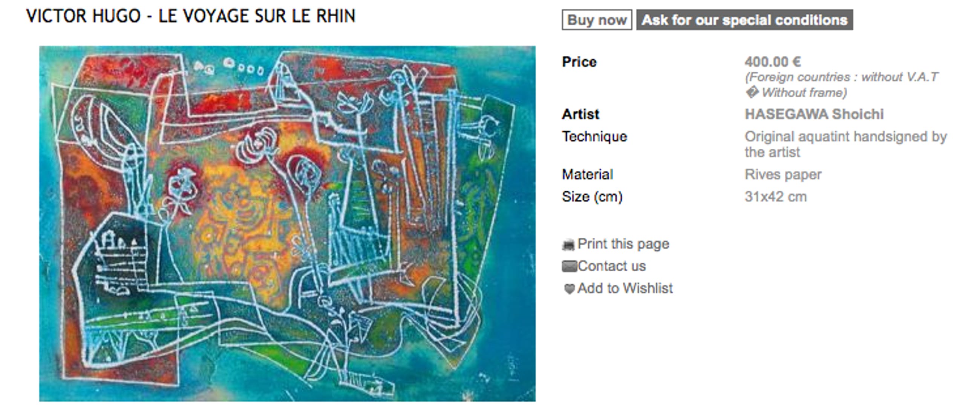980x420 pixels.
Task: Click the aquatint artwork image
Action: (287, 223)
